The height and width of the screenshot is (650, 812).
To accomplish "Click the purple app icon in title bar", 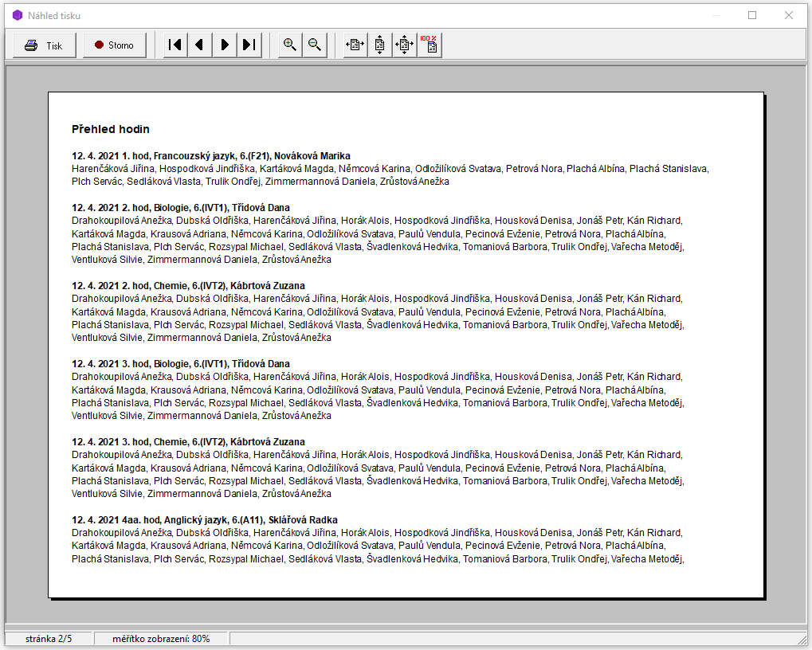I will pos(17,15).
